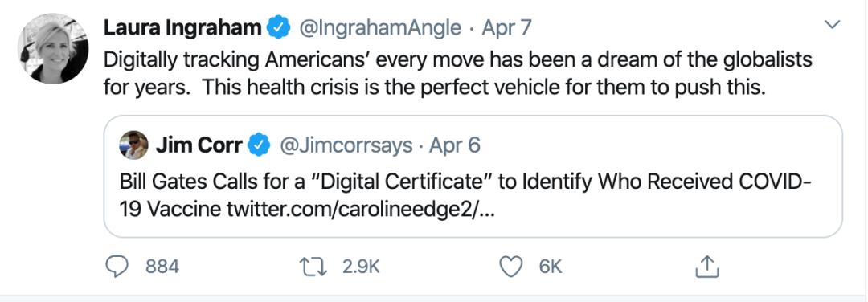Viewport: 868px width, 302px height.
Task: Visit the @Jimcorrsays handle
Action: pos(346,146)
